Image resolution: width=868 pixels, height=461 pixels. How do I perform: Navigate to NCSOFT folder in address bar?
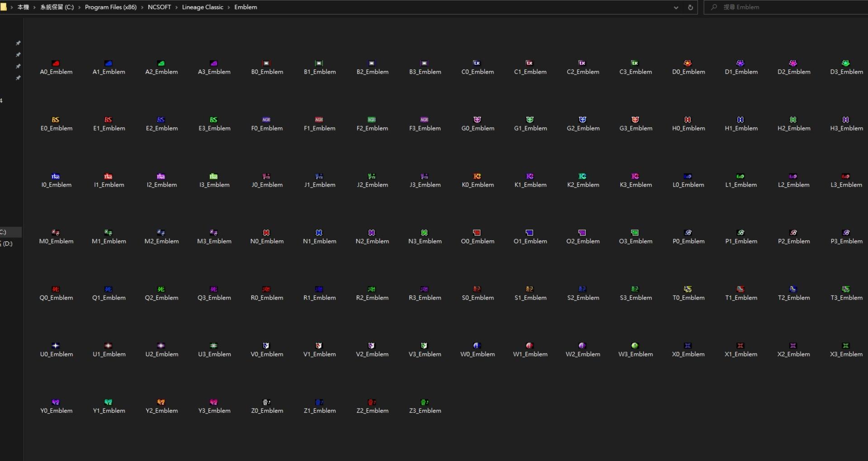159,7
